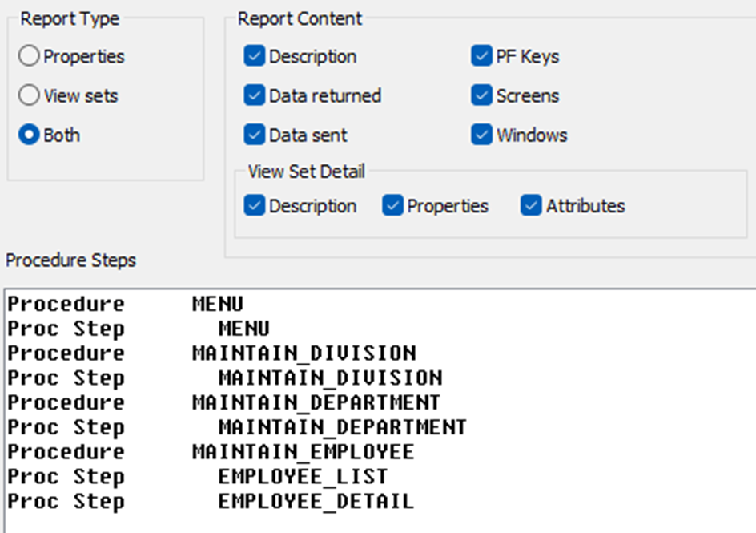Image resolution: width=756 pixels, height=533 pixels.
Task: Pick the MAINTAIN_DIVISION procedure entry
Action: 381,353
